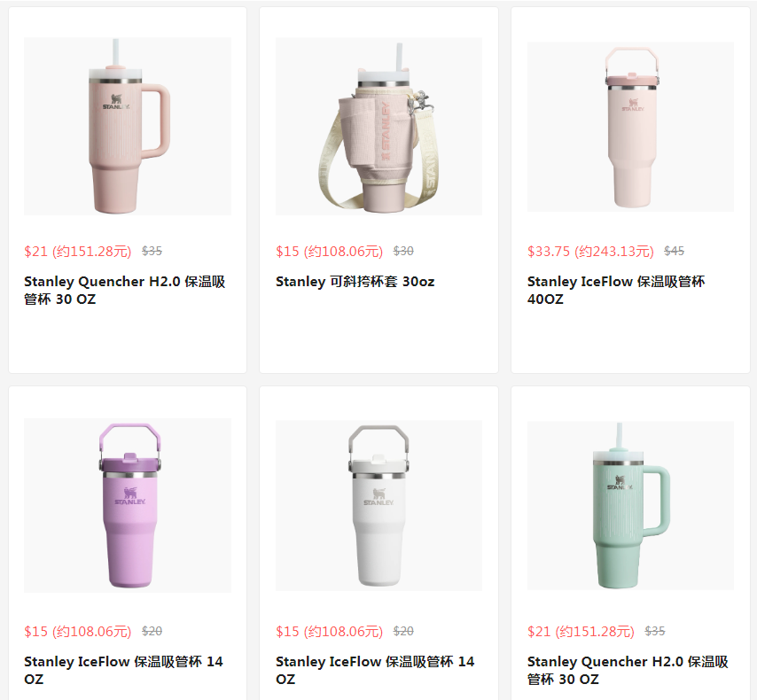Open the pink Quencher H2.0 30 OZ product image

[128, 127]
